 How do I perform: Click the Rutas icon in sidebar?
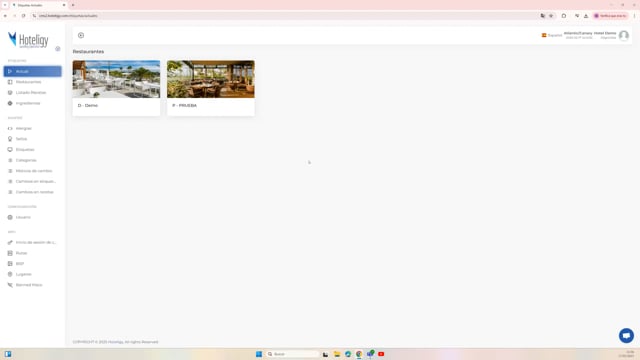pyautogui.click(x=10, y=253)
